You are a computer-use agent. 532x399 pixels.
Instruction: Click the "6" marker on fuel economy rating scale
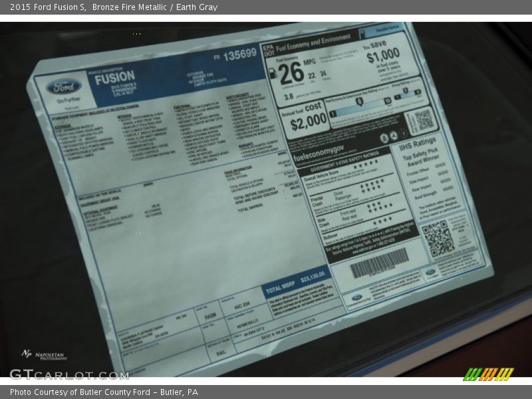tap(359, 101)
